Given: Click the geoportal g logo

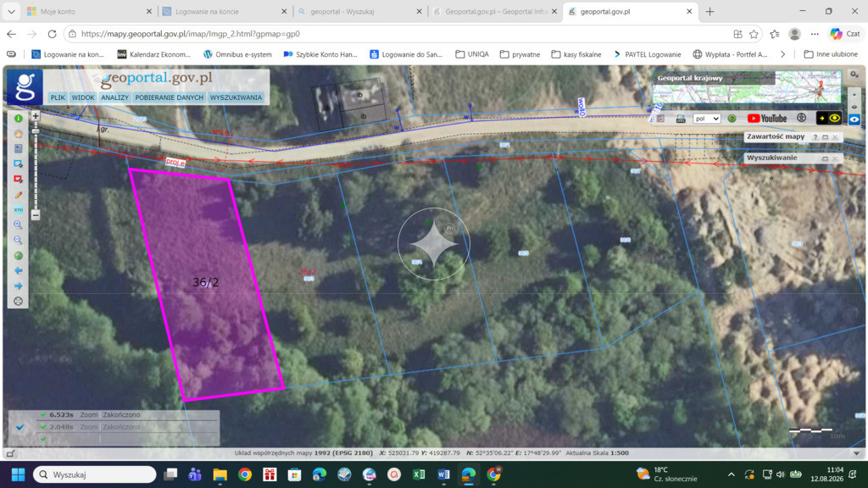Looking at the screenshot, I should [x=25, y=87].
